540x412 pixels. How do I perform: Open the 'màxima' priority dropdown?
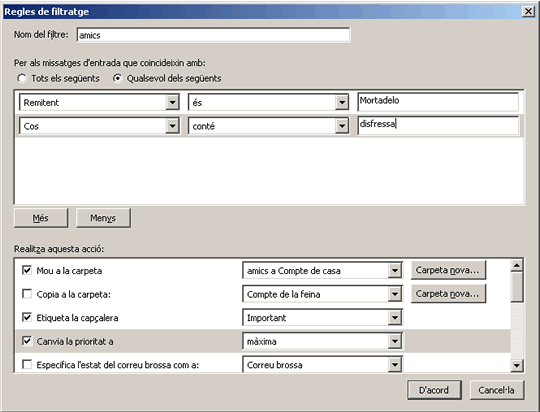(395, 341)
